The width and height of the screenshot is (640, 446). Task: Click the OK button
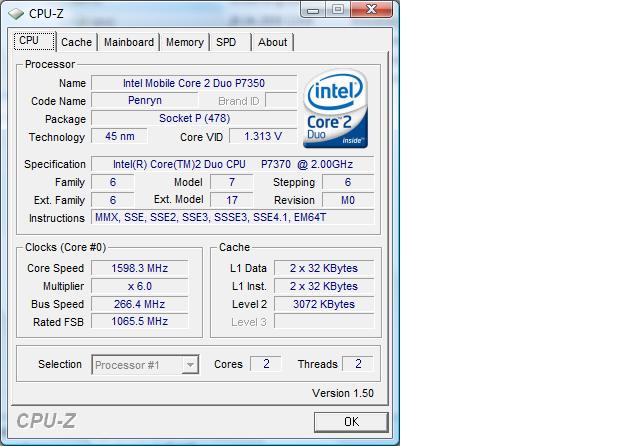pos(351,422)
